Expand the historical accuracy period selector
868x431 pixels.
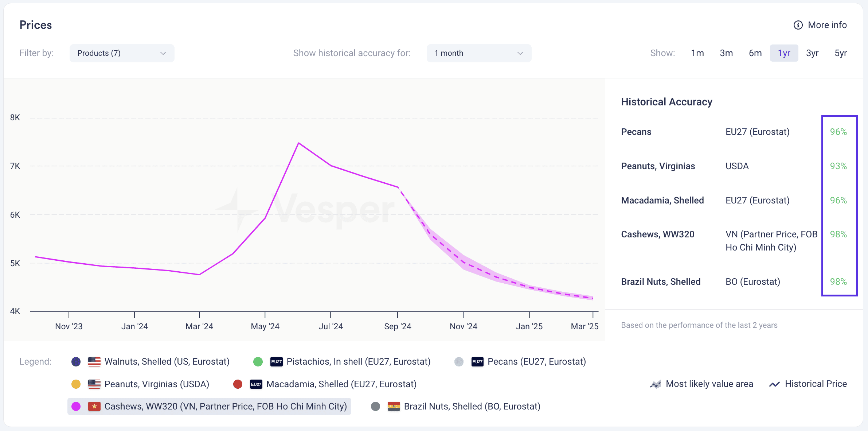477,53
